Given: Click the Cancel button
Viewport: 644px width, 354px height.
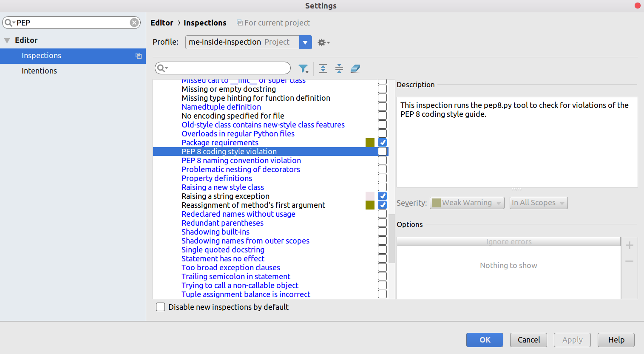Looking at the screenshot, I should [x=528, y=340].
